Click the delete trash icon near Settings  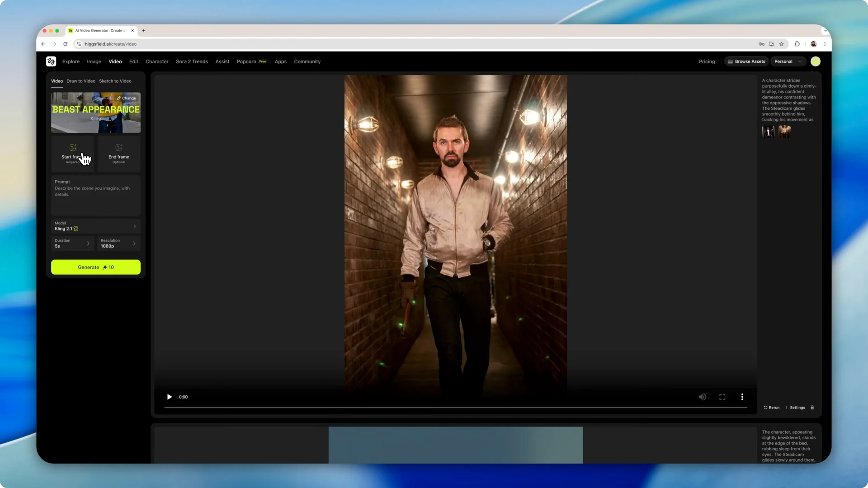click(812, 407)
